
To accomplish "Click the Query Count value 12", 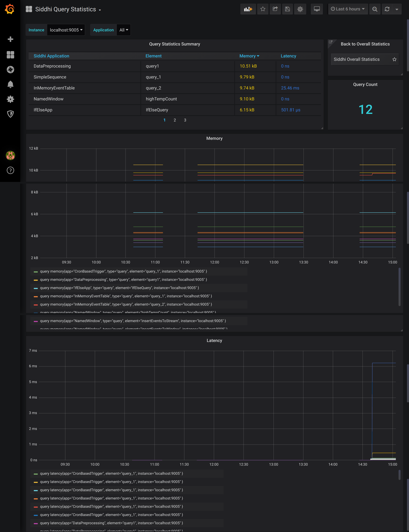I will (x=366, y=109).
